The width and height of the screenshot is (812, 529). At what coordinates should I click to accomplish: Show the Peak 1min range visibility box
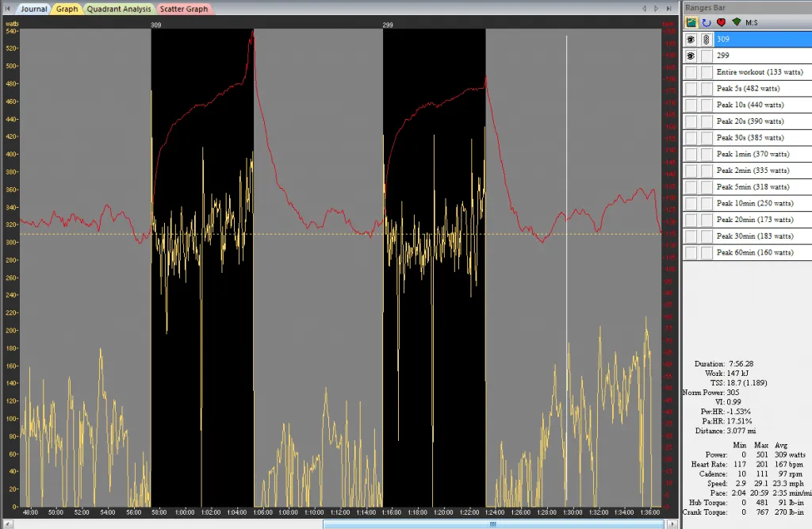tap(691, 154)
